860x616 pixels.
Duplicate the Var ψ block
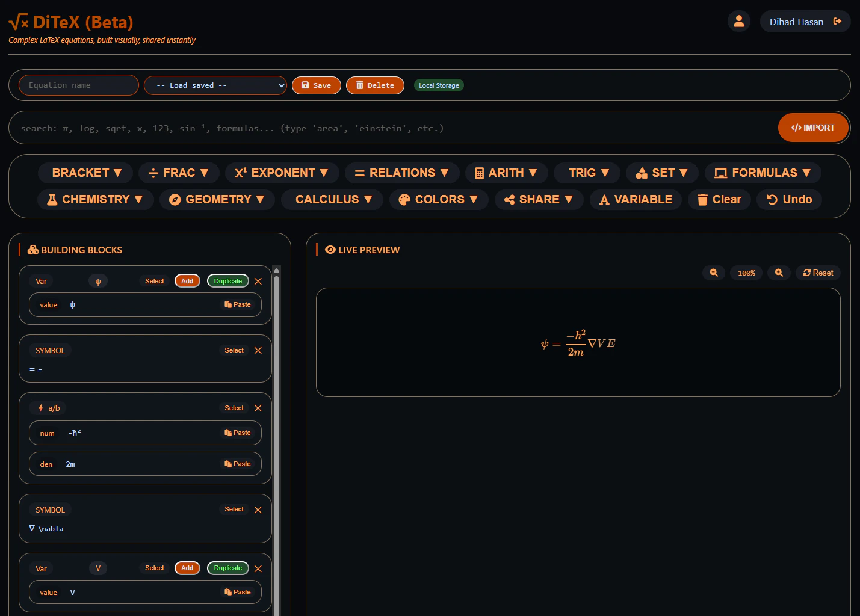227,280
